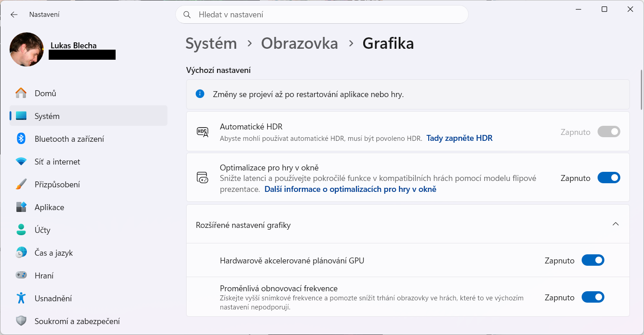644x335 pixels.
Task: Open Čas a jazyk settings
Action: tap(88, 253)
